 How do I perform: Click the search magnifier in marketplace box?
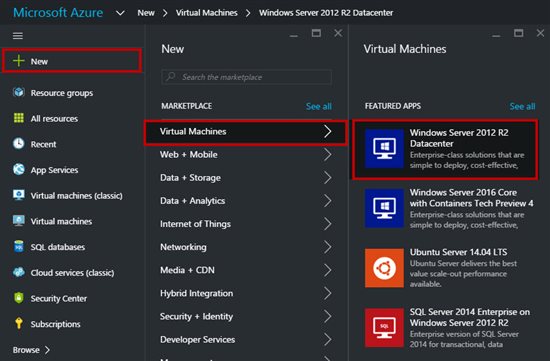pos(170,76)
